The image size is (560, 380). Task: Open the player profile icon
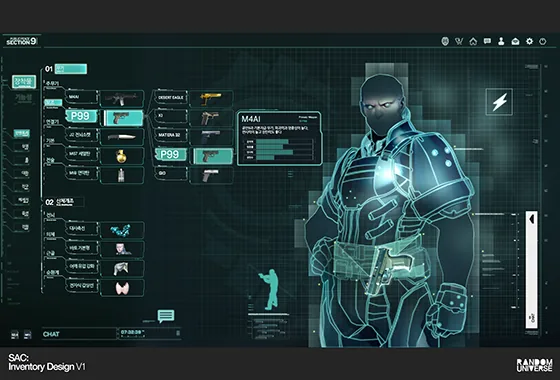(x=501, y=41)
